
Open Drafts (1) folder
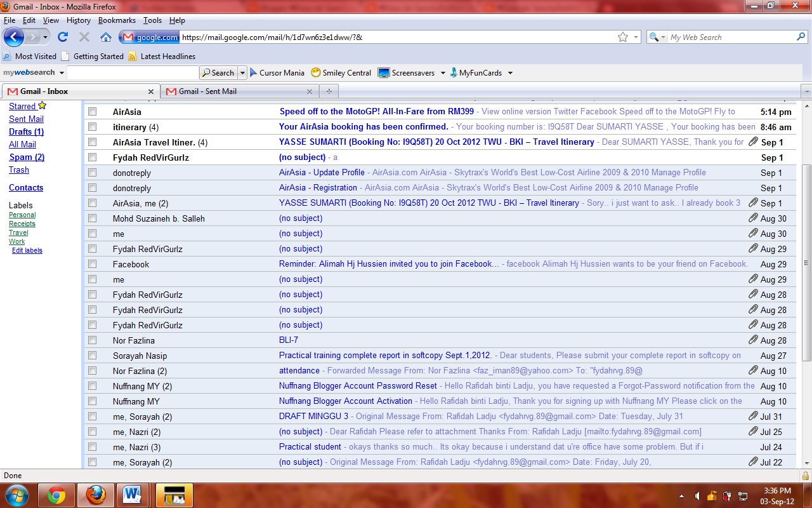pyautogui.click(x=26, y=131)
